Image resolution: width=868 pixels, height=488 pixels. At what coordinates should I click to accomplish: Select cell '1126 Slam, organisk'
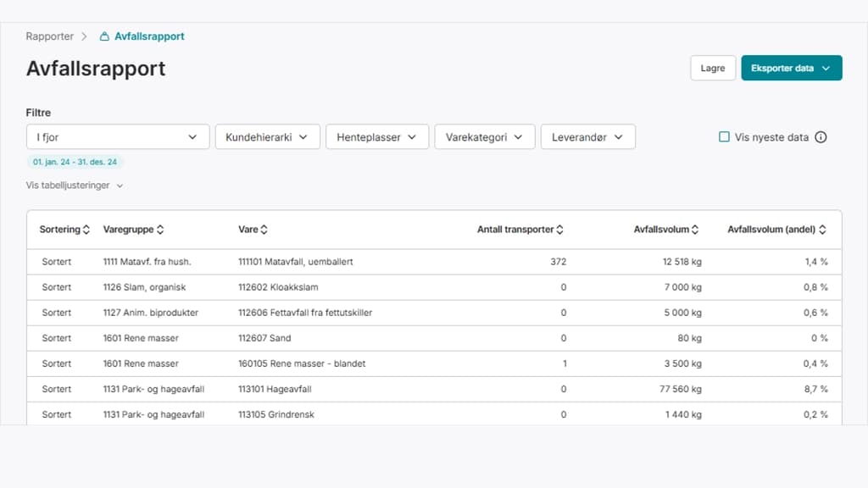pos(144,287)
